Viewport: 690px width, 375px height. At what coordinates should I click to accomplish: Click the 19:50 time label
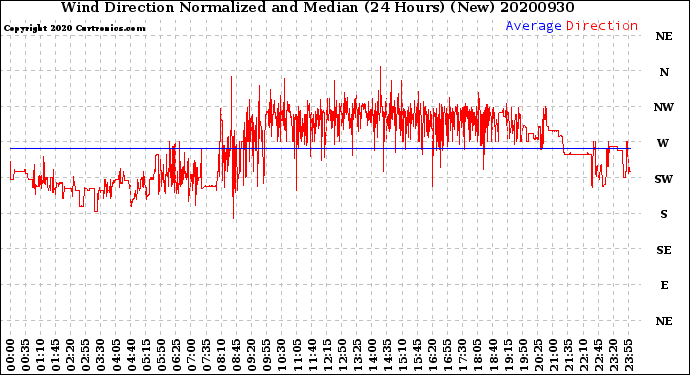[523, 355]
